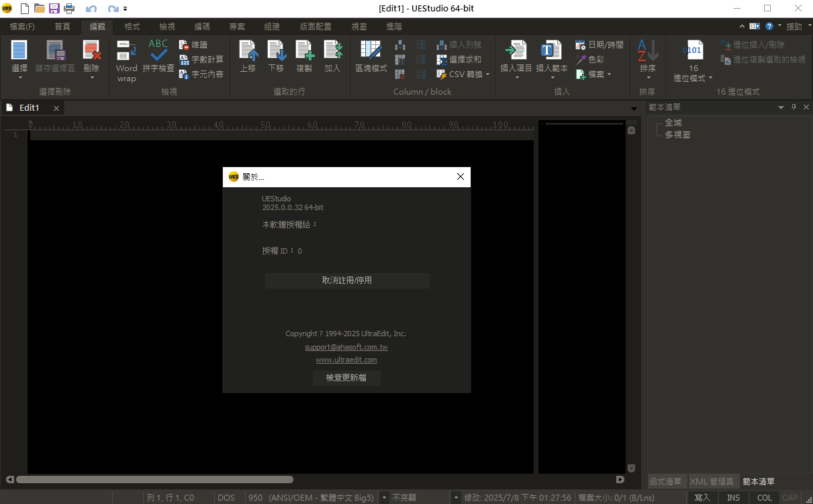The height and width of the screenshot is (504, 813).
Task: Toggle 16 進位模式 hex mode
Action: pos(694,60)
